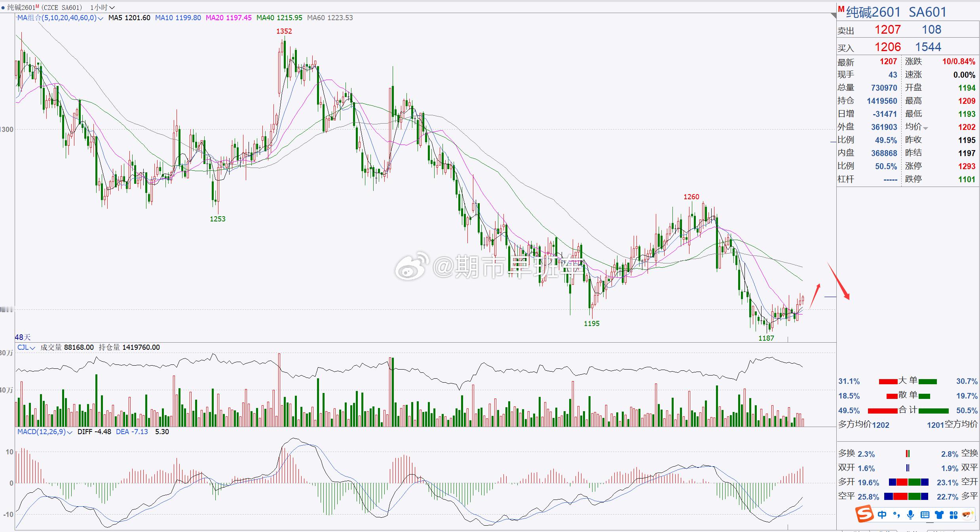Click the 卖出 price 1207
The image size is (980, 532).
[887, 30]
